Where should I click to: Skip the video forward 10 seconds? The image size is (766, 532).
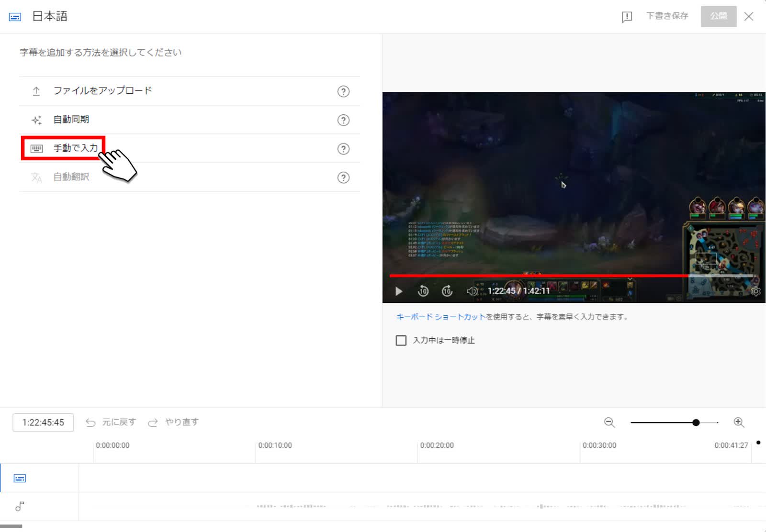point(447,291)
